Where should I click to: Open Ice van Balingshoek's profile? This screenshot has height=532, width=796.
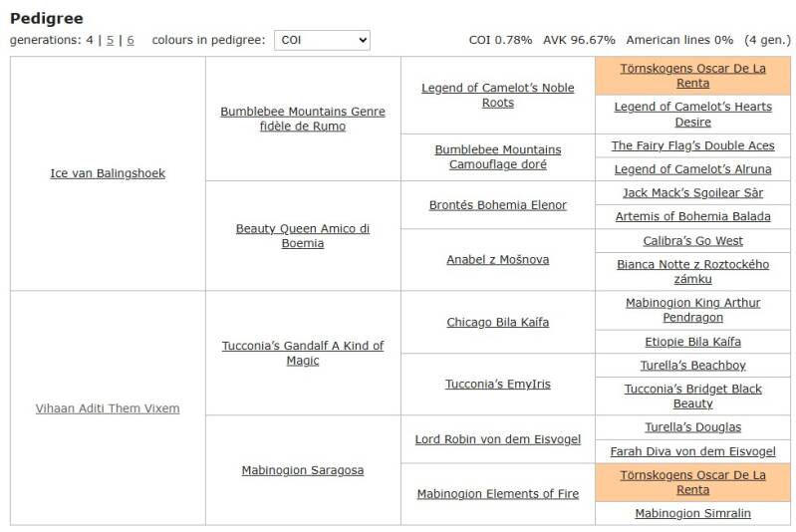coord(108,173)
